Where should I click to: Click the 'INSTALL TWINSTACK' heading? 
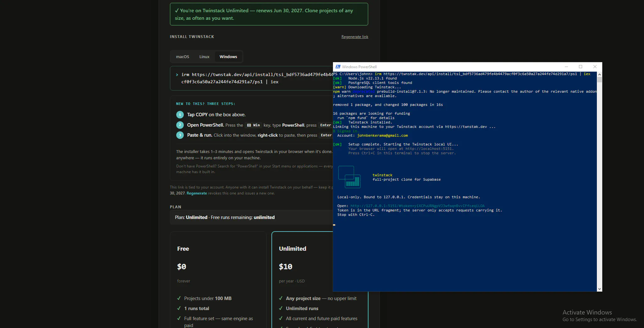[x=192, y=37]
